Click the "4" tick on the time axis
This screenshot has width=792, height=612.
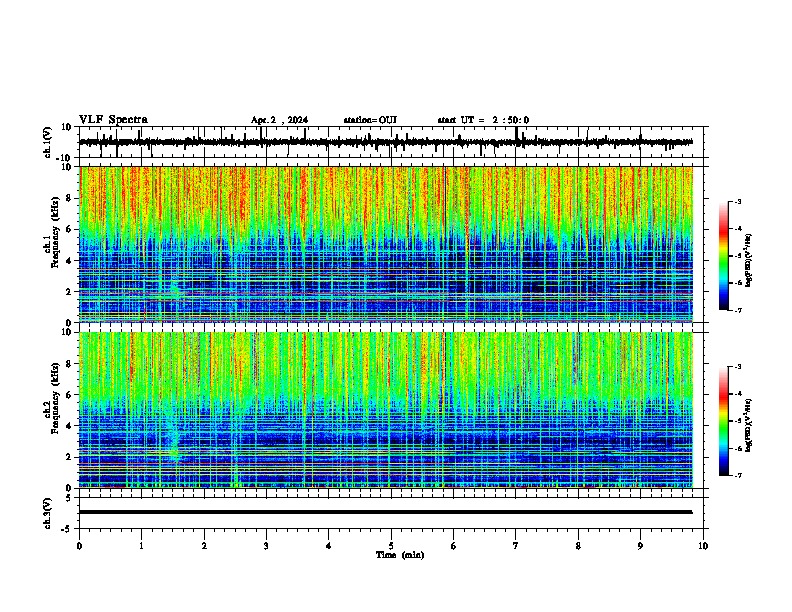(x=329, y=546)
